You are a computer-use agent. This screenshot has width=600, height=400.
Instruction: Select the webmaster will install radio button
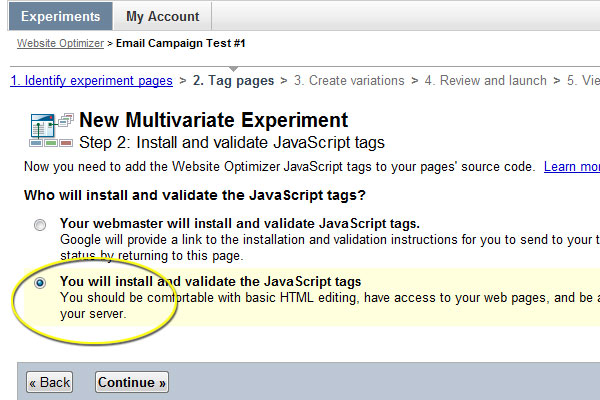[x=40, y=226]
